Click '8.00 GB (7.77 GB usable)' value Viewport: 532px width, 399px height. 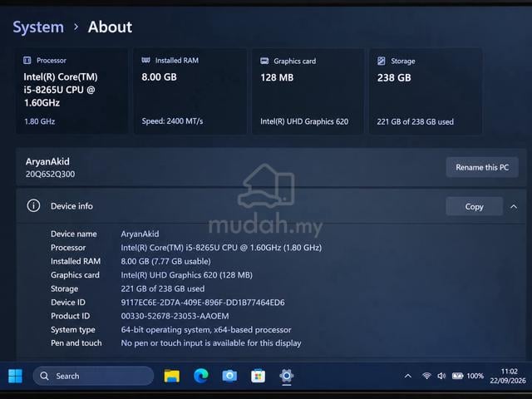tap(165, 261)
